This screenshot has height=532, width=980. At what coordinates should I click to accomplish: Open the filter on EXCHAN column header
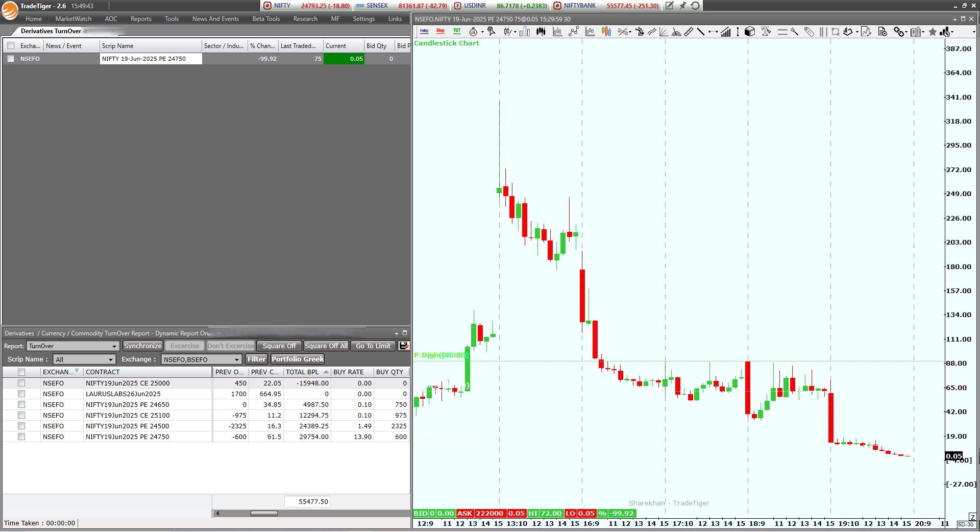pos(77,371)
